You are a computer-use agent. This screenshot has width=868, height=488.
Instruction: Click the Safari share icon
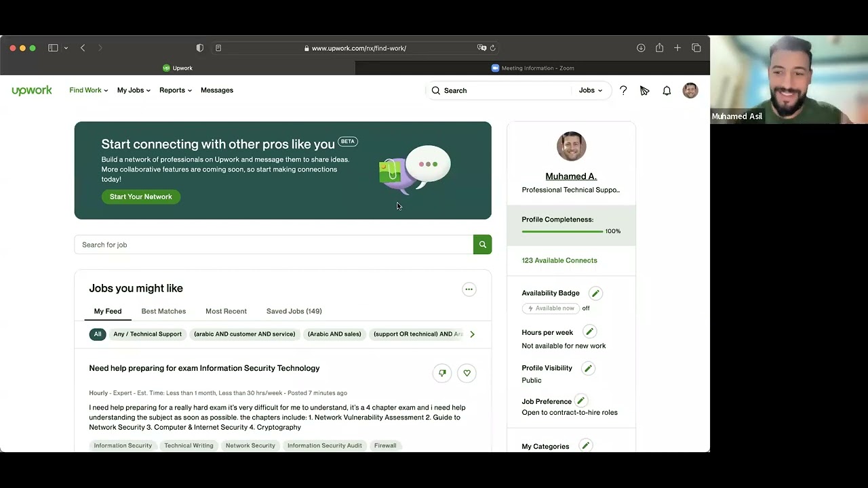pyautogui.click(x=659, y=47)
